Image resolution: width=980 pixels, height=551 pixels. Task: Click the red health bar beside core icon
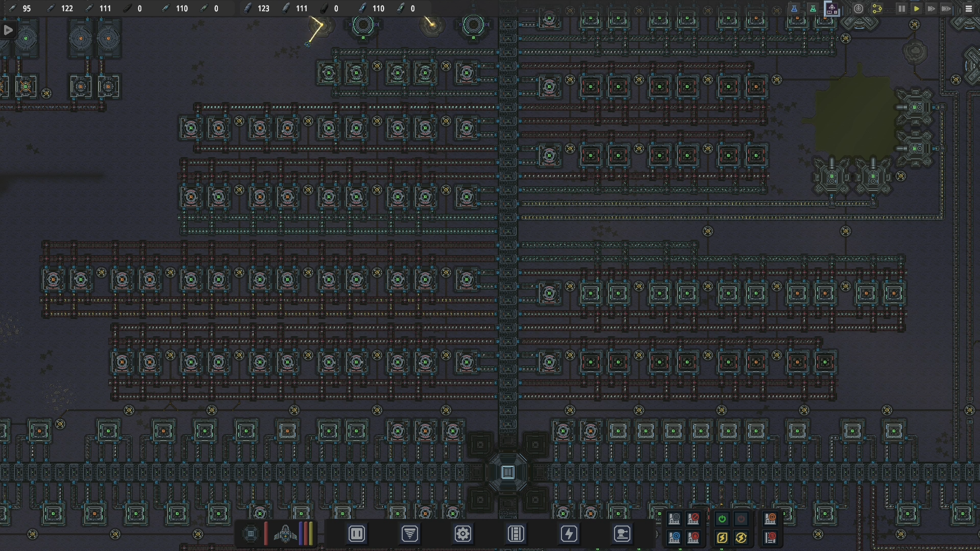pos(265,533)
